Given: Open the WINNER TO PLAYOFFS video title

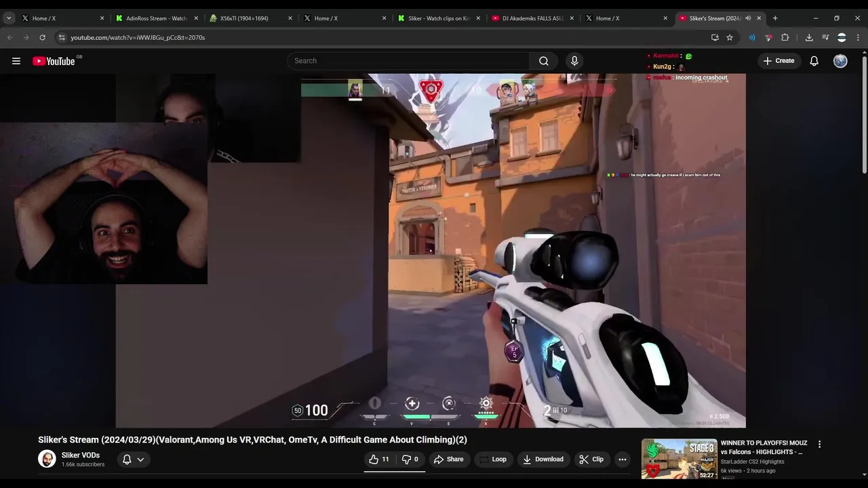Looking at the screenshot, I should pos(764,447).
